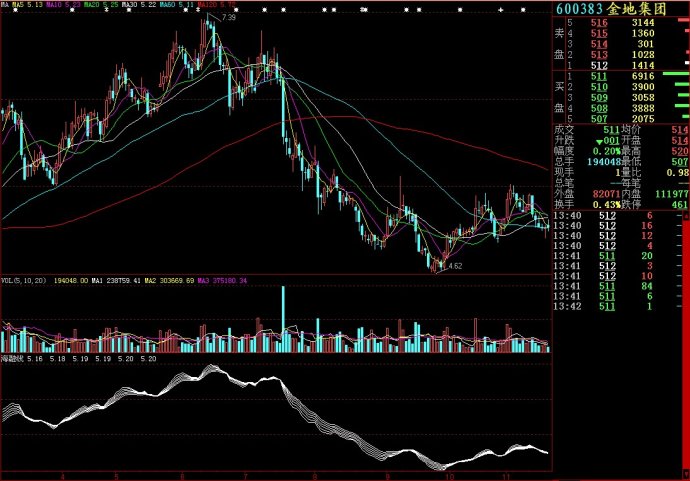Click the month 10 marker on time axis
The image size is (690, 481).
pos(449,476)
